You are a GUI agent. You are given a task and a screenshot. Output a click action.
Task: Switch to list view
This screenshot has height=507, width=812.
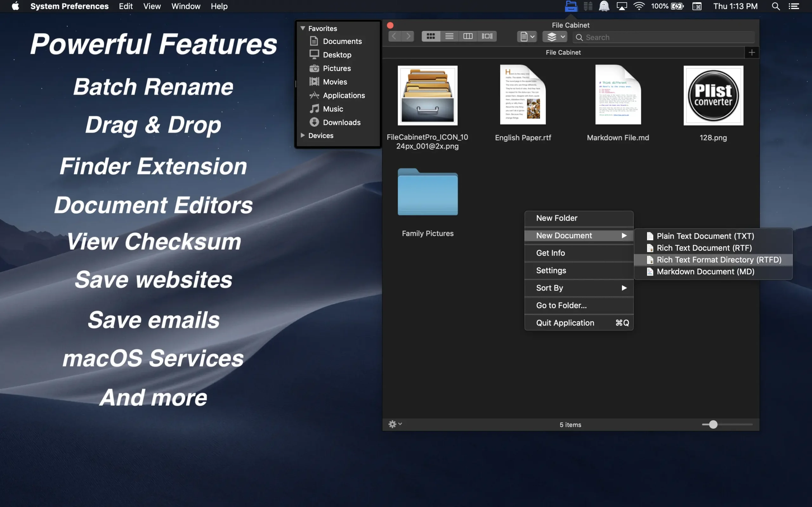click(x=449, y=36)
